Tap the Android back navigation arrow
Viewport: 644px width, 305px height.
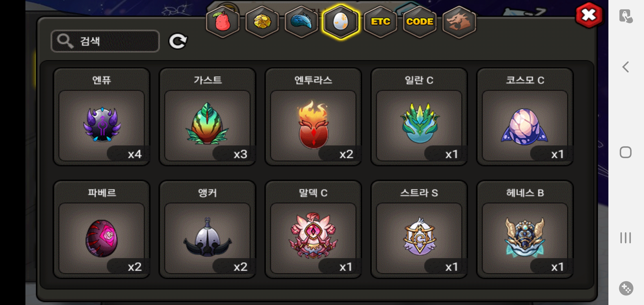coord(626,67)
